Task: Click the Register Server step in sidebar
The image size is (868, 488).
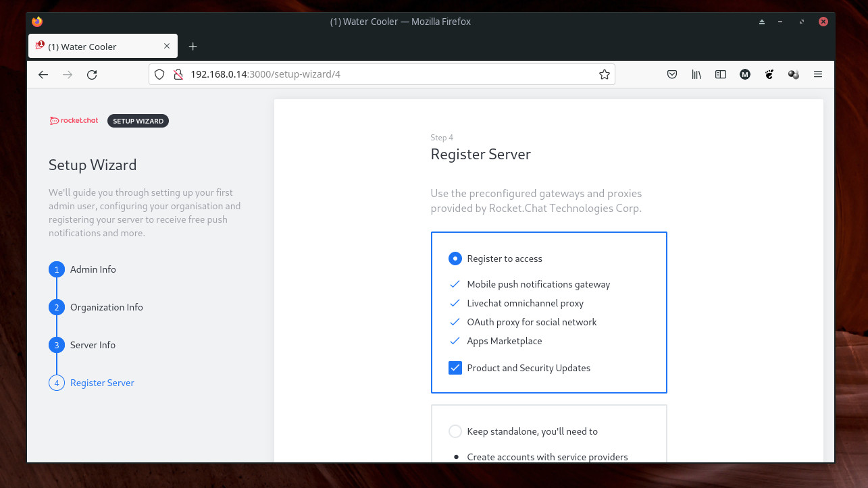Action: tap(102, 383)
